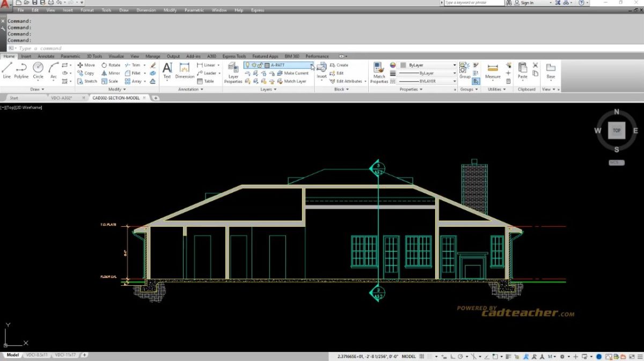Select the Move tool in Modify panel
The image size is (644, 361).
click(x=86, y=65)
